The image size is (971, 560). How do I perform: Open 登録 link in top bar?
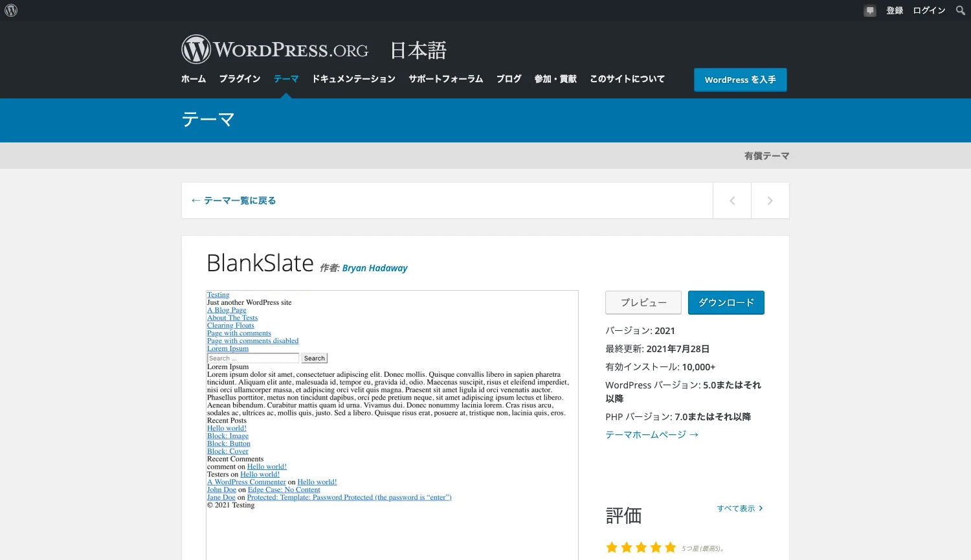click(x=895, y=10)
